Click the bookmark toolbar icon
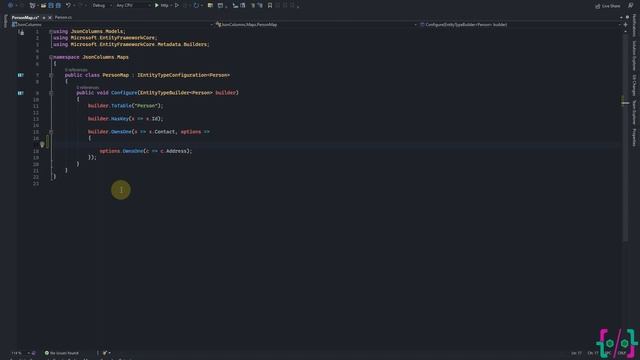 click(270, 5)
